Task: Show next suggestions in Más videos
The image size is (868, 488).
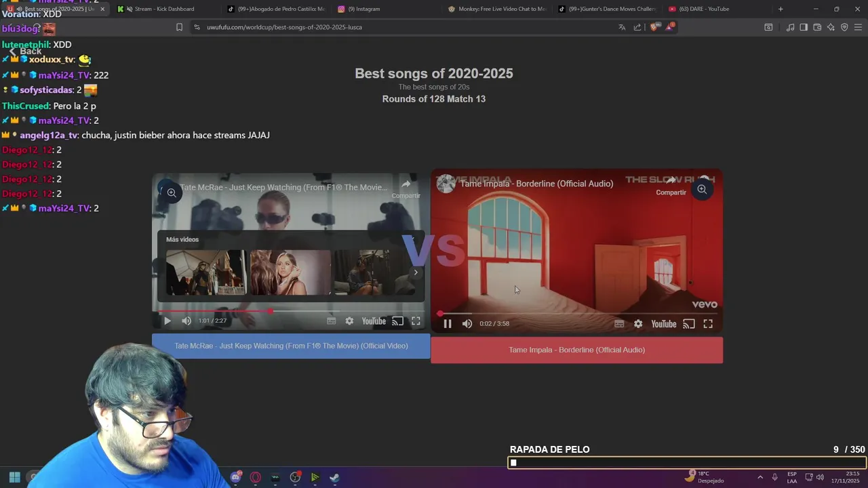Action: coord(416,272)
